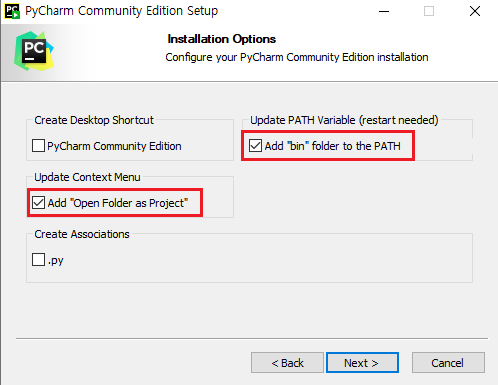Minimize the setup window

384,11
